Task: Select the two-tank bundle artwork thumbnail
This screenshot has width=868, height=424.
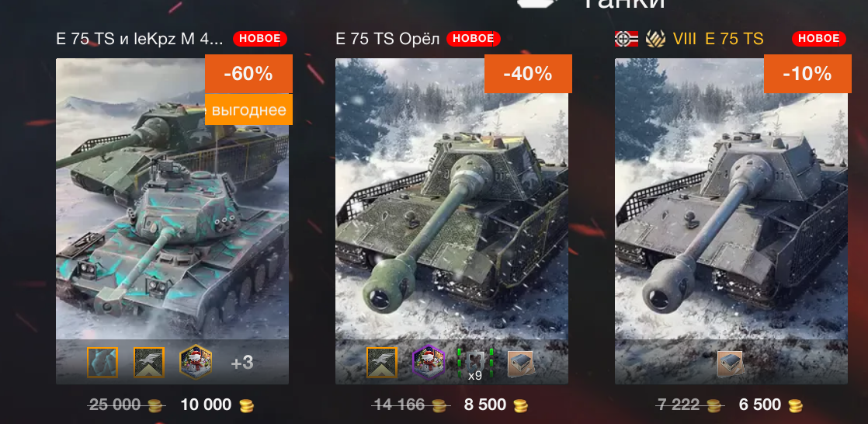Action: click(x=172, y=221)
